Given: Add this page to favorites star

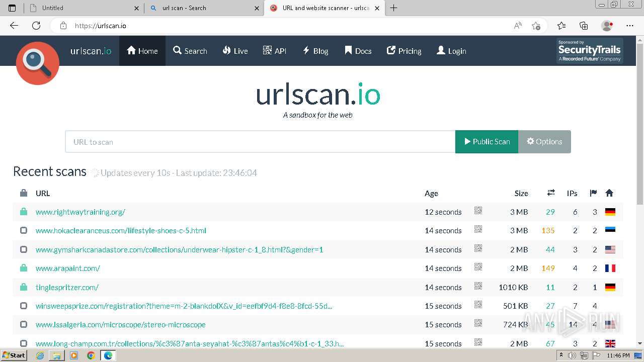Looking at the screenshot, I should click(x=536, y=26).
